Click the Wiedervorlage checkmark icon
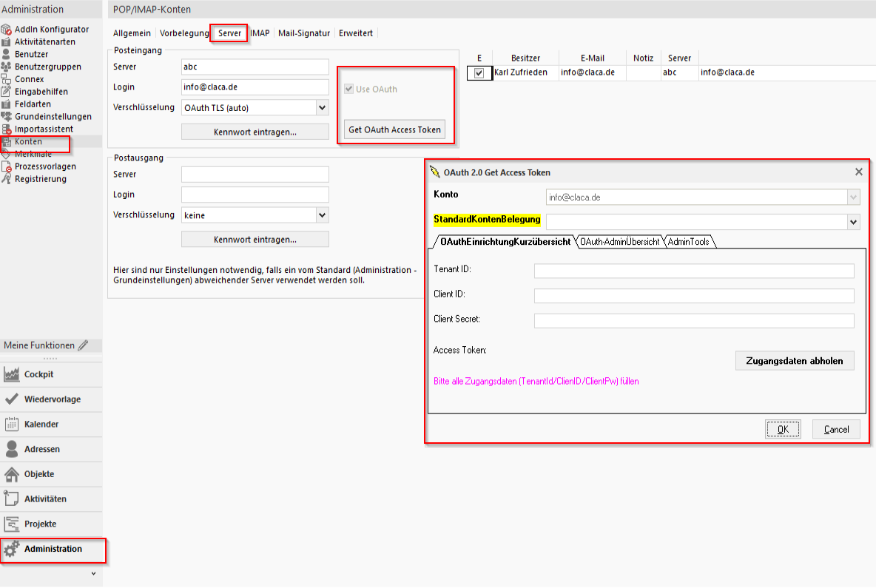Viewport: 876px width, 588px height. [x=11, y=399]
